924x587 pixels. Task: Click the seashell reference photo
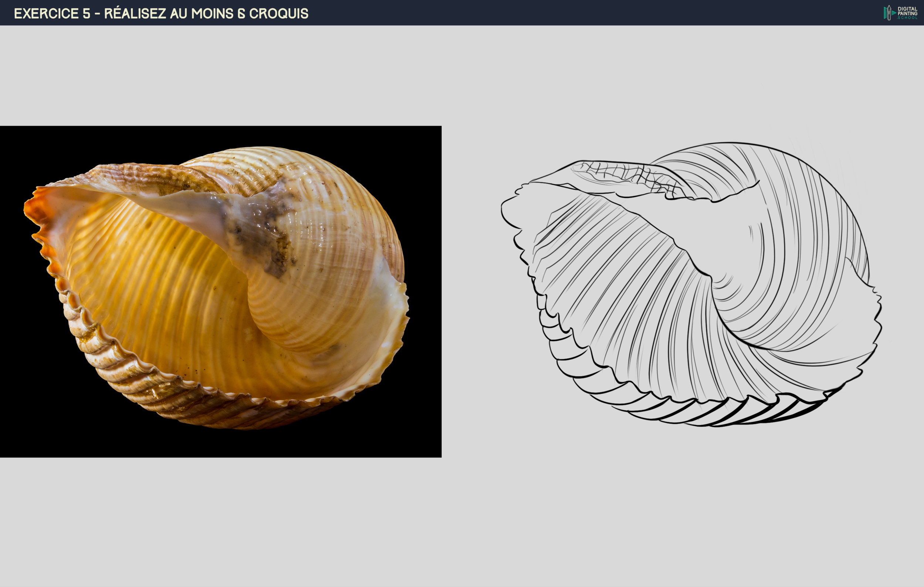[x=221, y=291]
